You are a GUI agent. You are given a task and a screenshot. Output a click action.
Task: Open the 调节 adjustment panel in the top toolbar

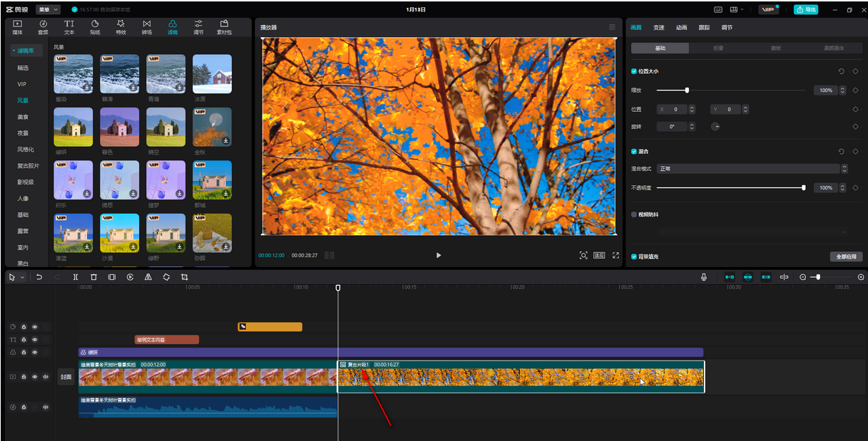(x=198, y=27)
